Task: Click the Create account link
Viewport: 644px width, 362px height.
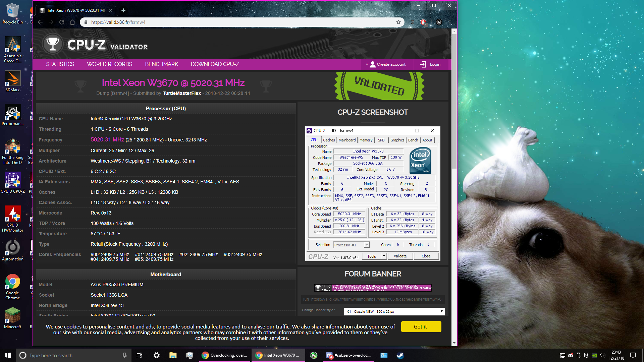Action: [x=387, y=64]
